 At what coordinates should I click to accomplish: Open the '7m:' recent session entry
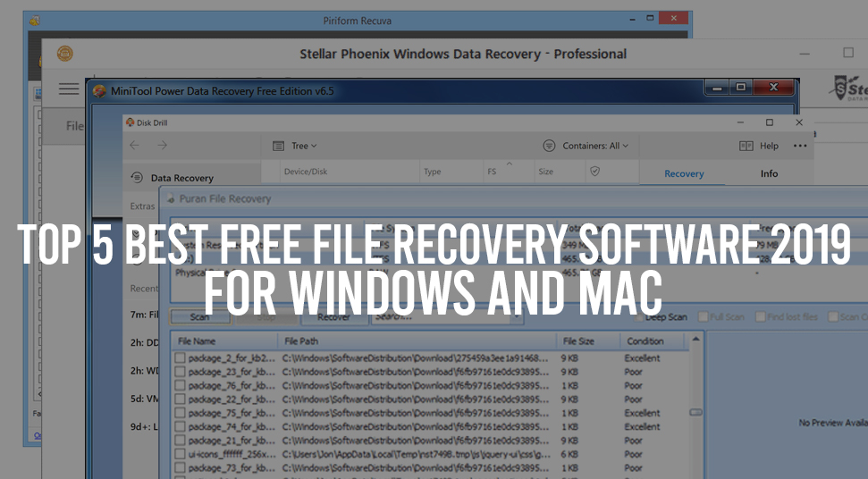pyautogui.click(x=144, y=315)
